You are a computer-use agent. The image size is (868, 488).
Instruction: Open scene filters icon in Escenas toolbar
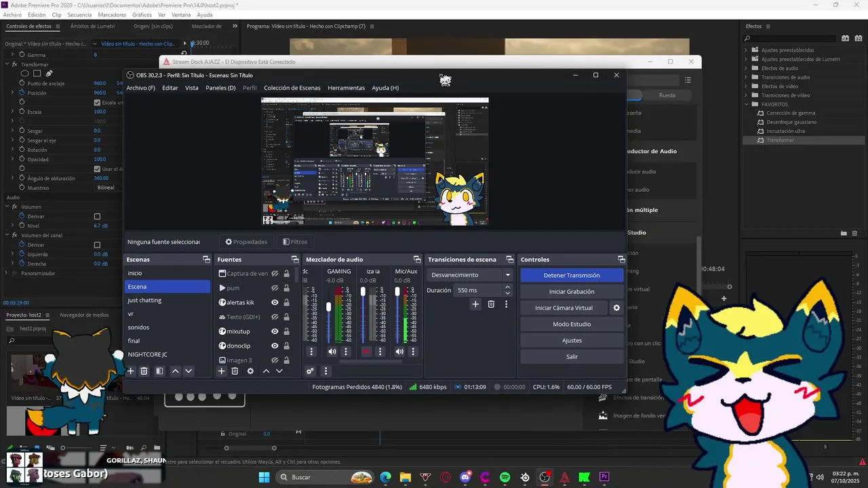pos(159,371)
